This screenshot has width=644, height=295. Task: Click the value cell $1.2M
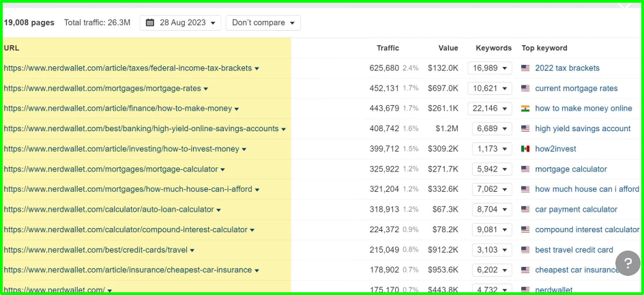point(447,128)
